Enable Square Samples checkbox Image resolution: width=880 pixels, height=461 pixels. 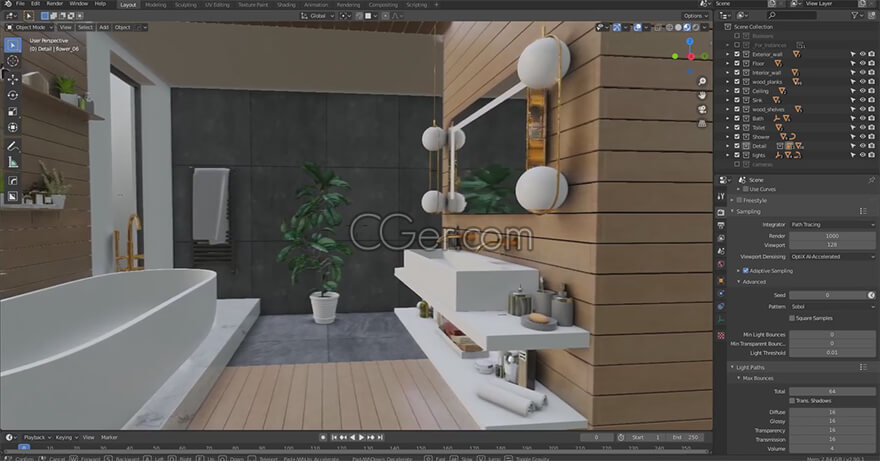[792, 318]
